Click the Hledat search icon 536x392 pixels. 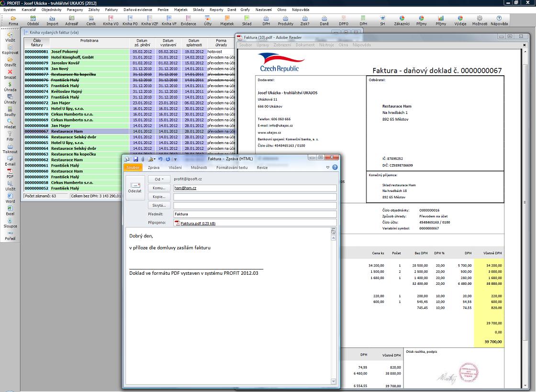[10, 123]
